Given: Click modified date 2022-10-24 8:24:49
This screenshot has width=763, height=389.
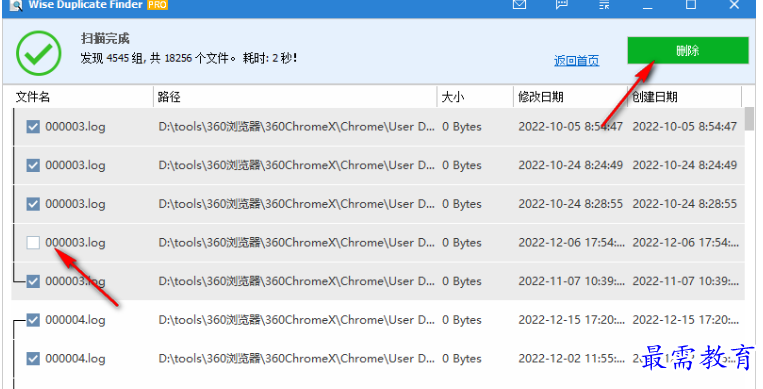Looking at the screenshot, I should click(x=570, y=165).
